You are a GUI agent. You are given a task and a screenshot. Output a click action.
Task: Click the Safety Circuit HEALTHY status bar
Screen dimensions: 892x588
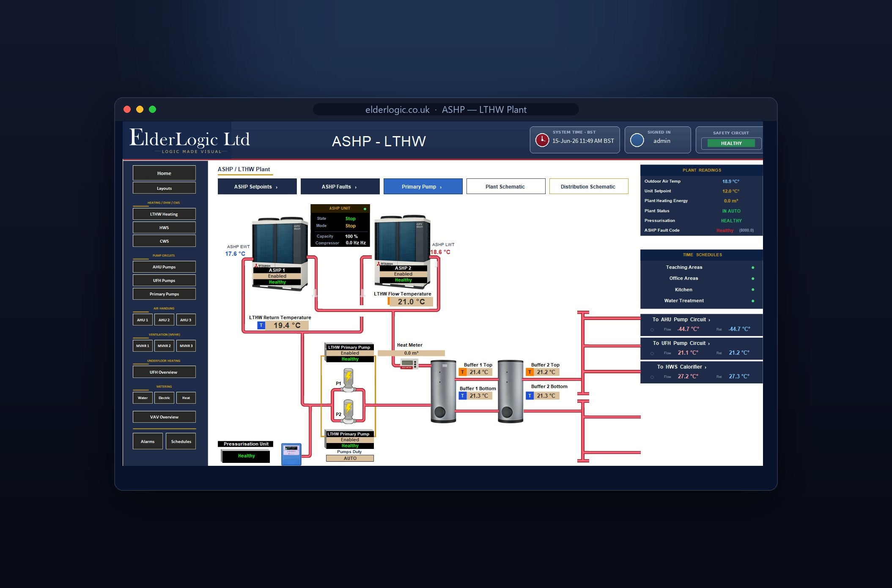[731, 143]
